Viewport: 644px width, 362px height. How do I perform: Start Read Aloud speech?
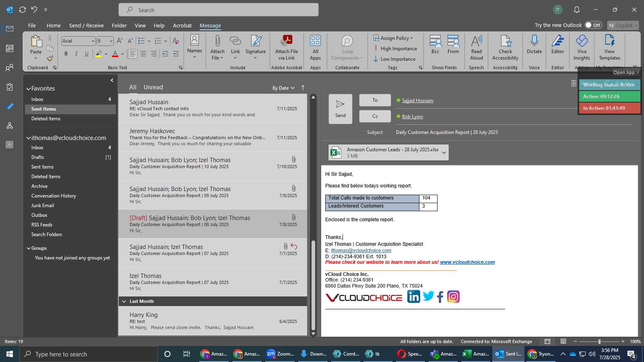[x=477, y=47]
